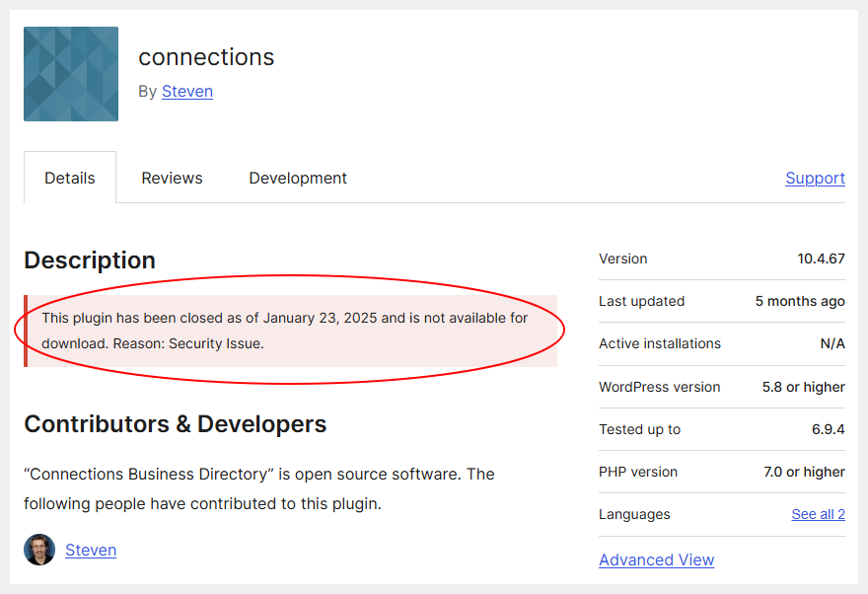Image resolution: width=868 pixels, height=594 pixels.
Task: Click the See all 2 languages link
Action: coord(818,514)
